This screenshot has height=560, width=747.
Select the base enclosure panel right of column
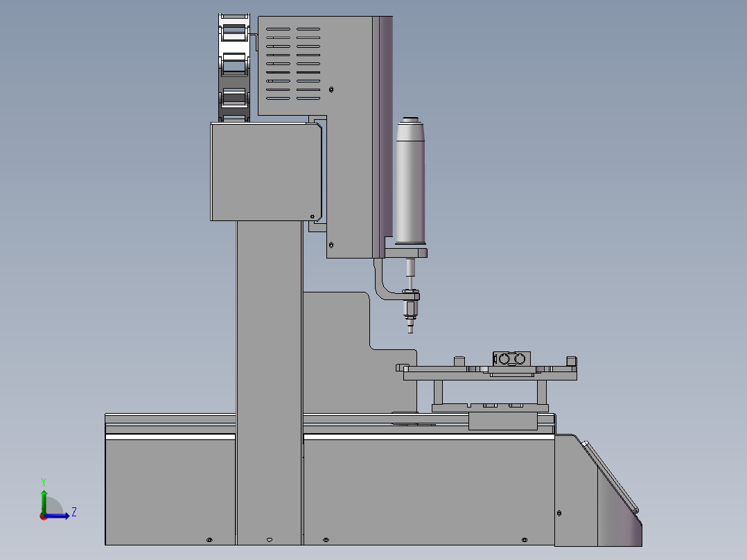(x=429, y=492)
